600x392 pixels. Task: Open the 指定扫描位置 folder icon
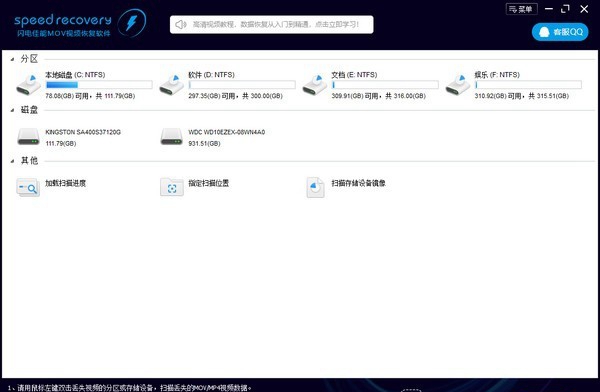coord(172,187)
